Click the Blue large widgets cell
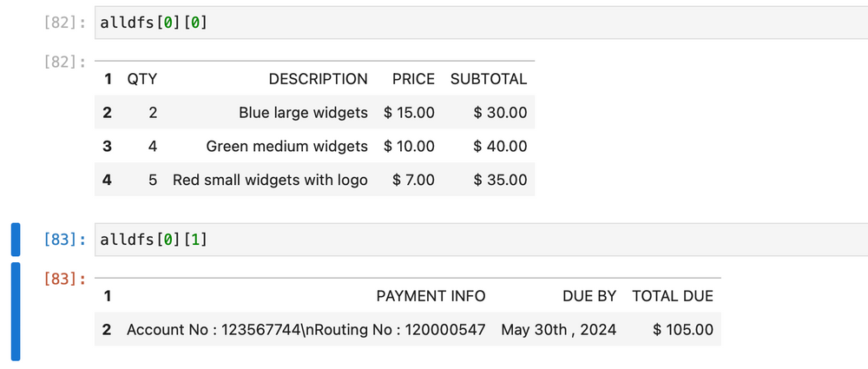This screenshot has width=868, height=369. point(303,113)
